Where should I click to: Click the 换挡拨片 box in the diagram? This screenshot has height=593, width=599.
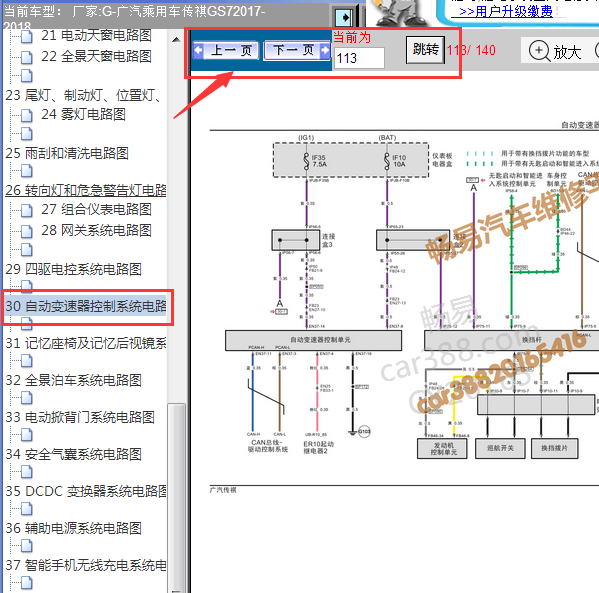[x=554, y=449]
